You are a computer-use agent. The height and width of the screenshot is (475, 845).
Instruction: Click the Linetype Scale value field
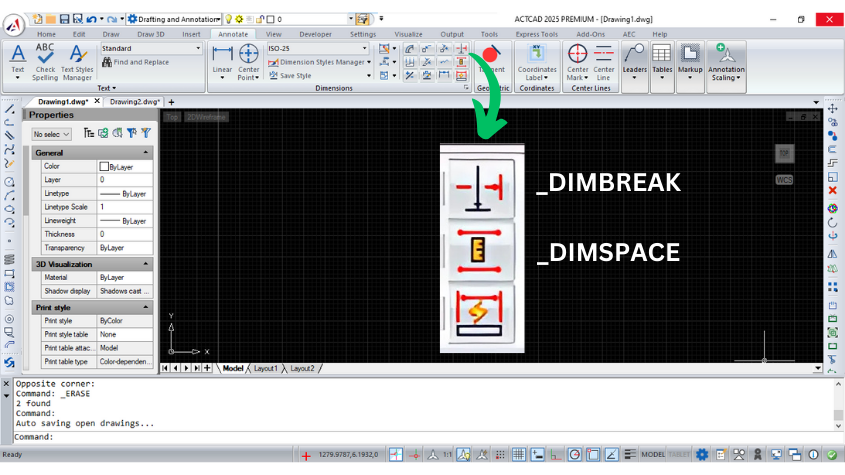coord(124,207)
